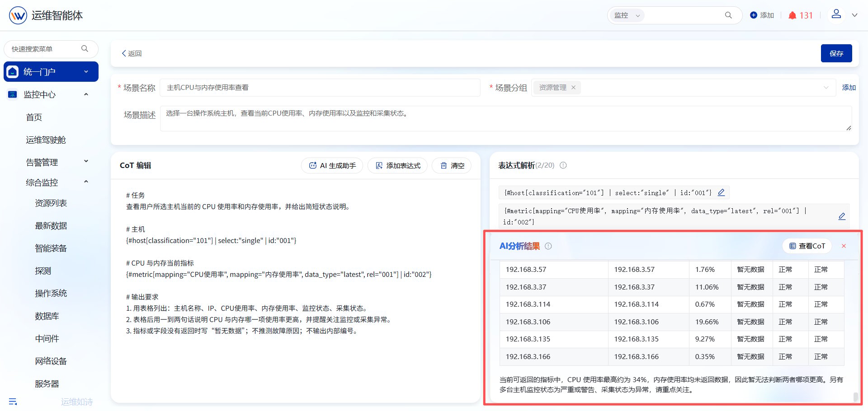The width and height of the screenshot is (868, 411).
Task: Edit the metric expression with pencil icon
Action: [x=842, y=216]
